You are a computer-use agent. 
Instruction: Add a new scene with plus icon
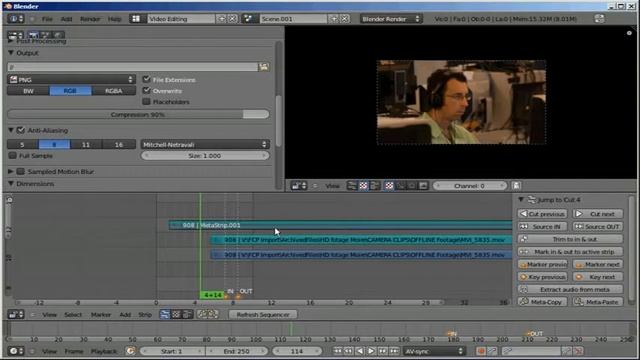pos(334,19)
